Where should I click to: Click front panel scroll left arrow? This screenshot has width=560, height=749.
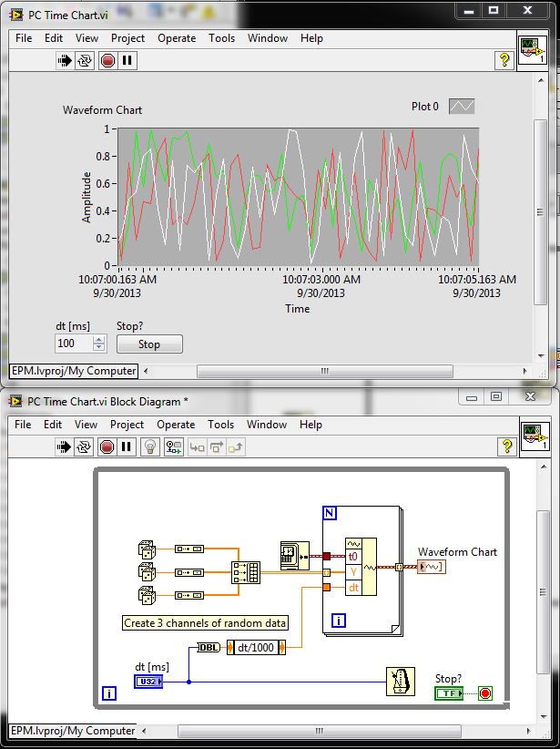[146, 371]
